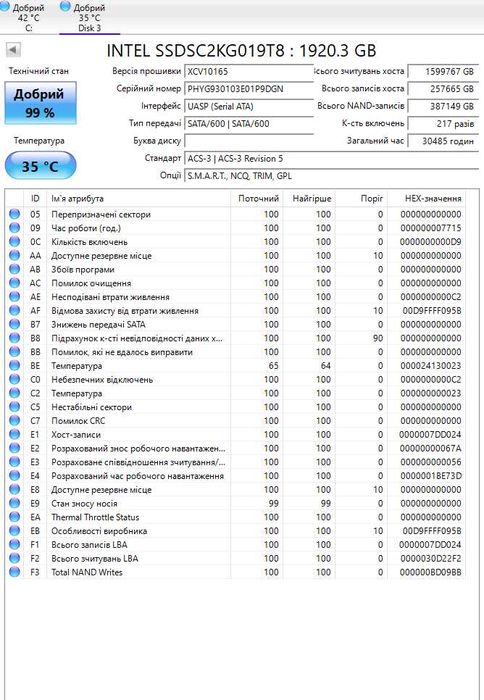Click the serial number field PHYG930103E01P9DGN
The image size is (484, 700).
click(x=249, y=89)
